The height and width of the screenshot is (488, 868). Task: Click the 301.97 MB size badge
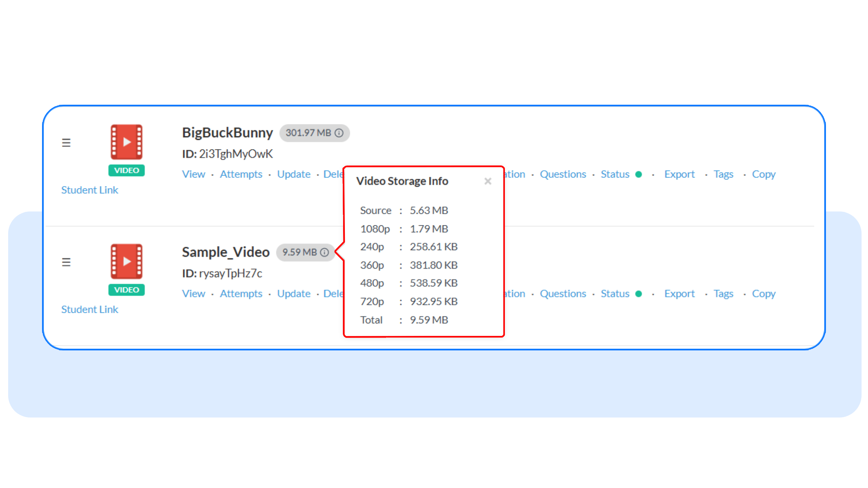click(308, 133)
